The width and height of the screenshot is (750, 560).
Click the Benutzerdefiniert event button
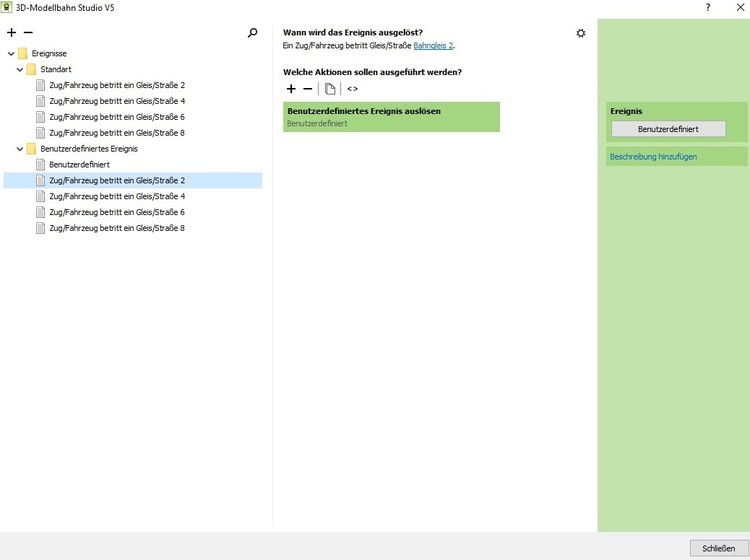click(x=668, y=129)
